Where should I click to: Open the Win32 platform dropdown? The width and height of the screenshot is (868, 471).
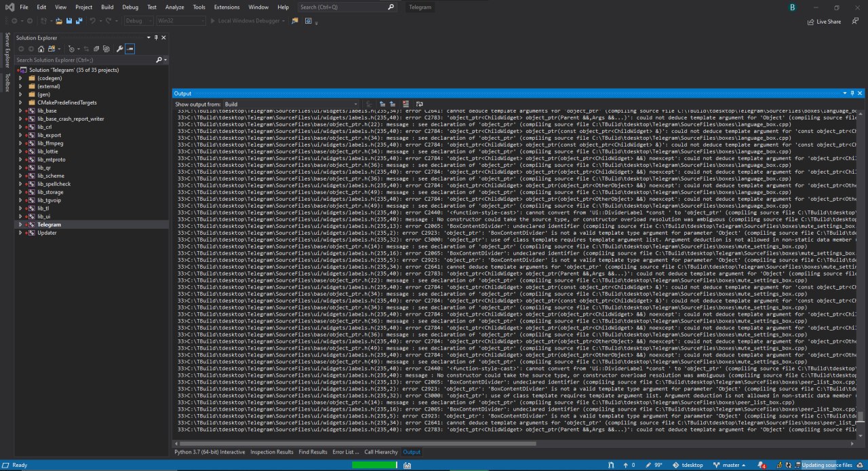[180, 21]
